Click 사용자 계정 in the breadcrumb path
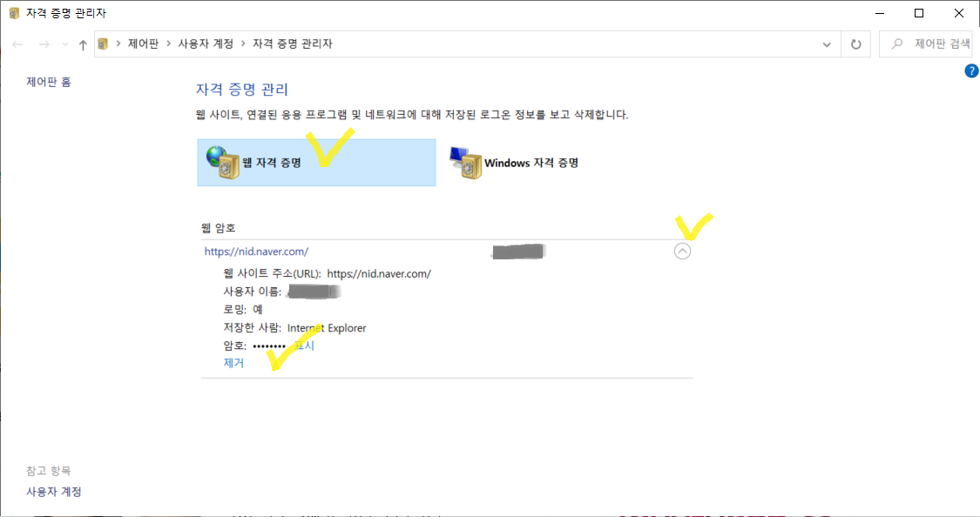 206,44
